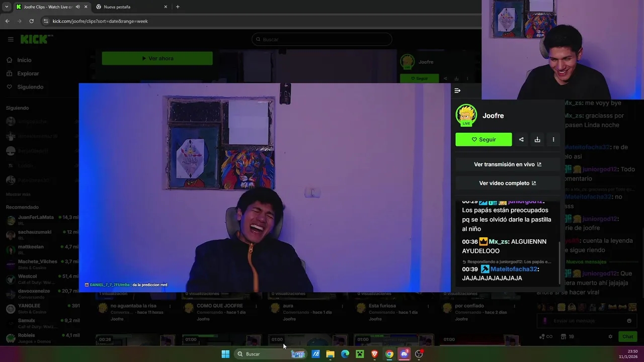Open clip titled no aguantaba la risa
Image resolution: width=644 pixels, height=362 pixels.
tap(133, 306)
